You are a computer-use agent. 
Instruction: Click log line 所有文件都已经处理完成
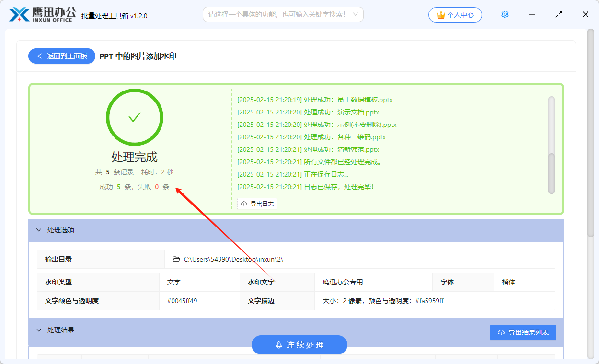pyautogui.click(x=310, y=162)
